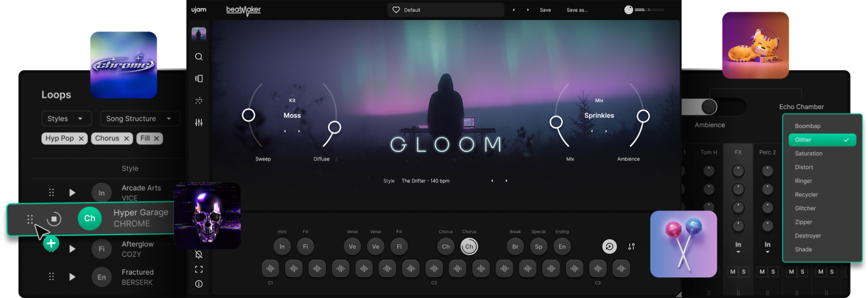Screen dimensions: 868x298
Task: Go to previous preset arrow left of Save
Action: coord(514,10)
